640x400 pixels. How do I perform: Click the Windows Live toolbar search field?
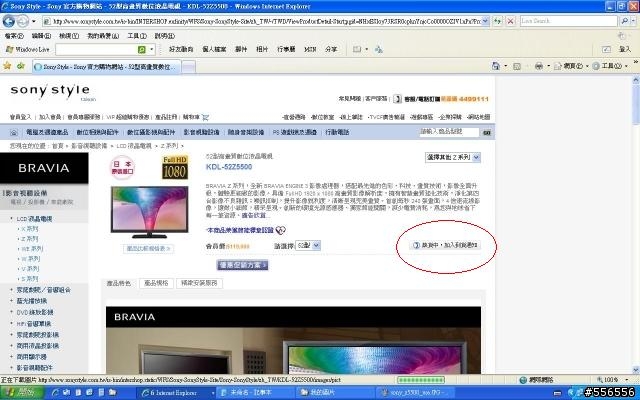(96, 49)
